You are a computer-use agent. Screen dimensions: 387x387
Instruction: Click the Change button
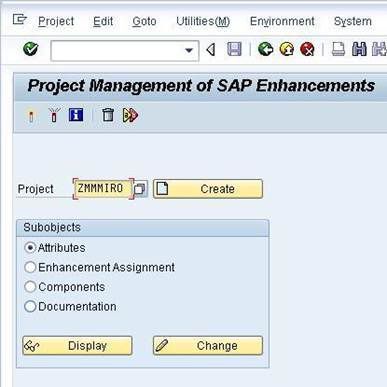point(208,346)
